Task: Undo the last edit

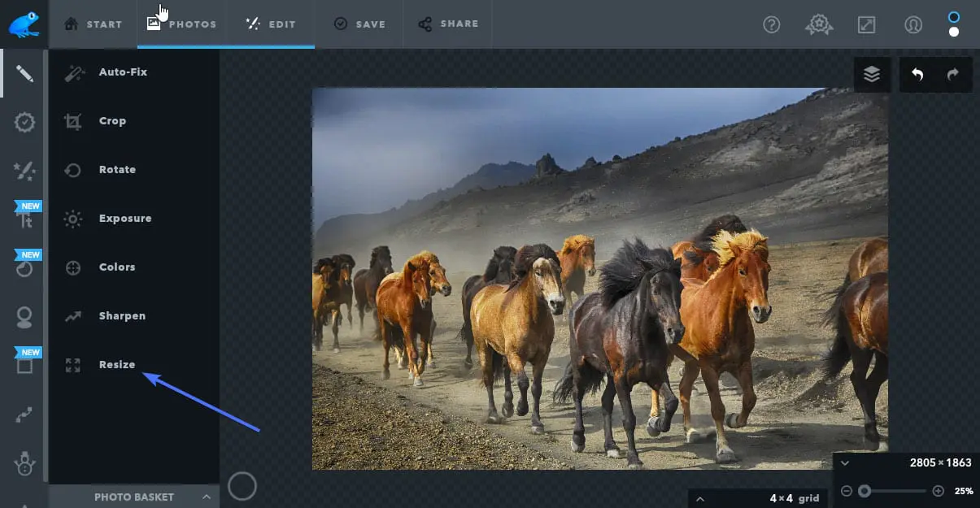Action: 917,75
